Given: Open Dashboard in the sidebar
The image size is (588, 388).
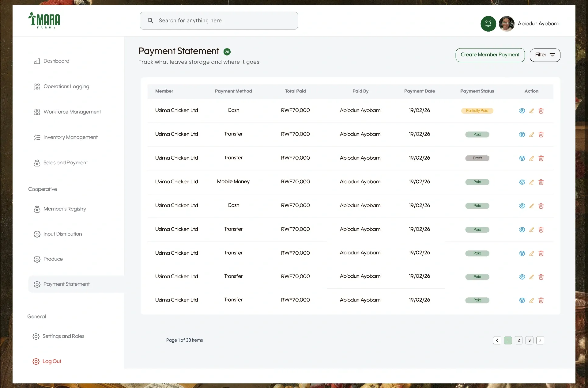Looking at the screenshot, I should [51, 61].
